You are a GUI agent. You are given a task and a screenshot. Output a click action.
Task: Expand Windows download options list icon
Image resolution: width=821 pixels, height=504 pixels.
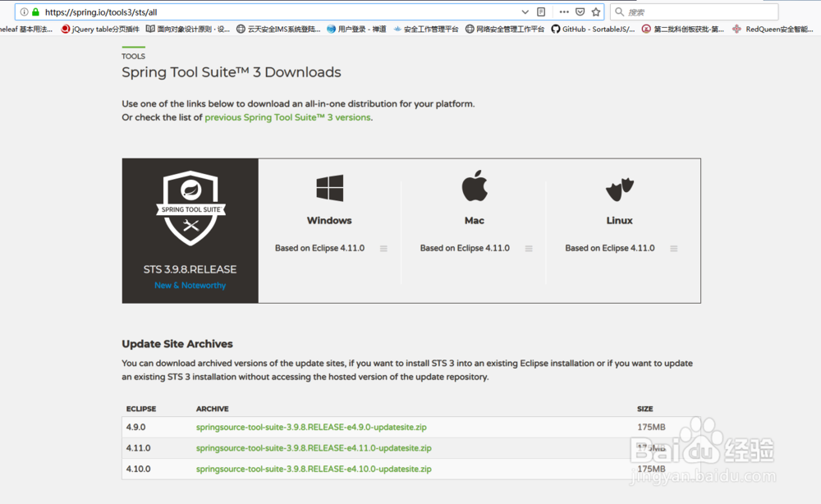pyautogui.click(x=383, y=249)
